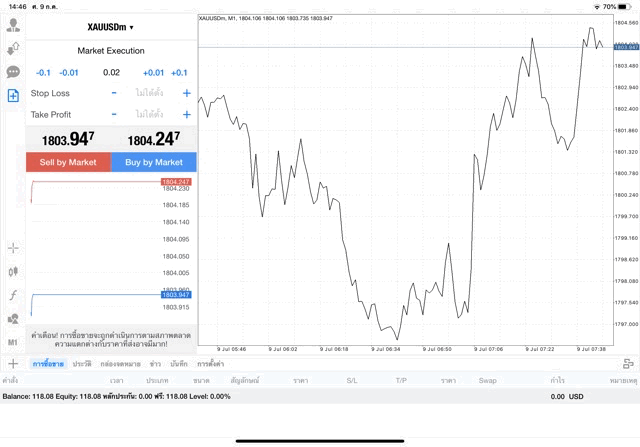
Task: Increase volume by +0.01
Action: 153,72
